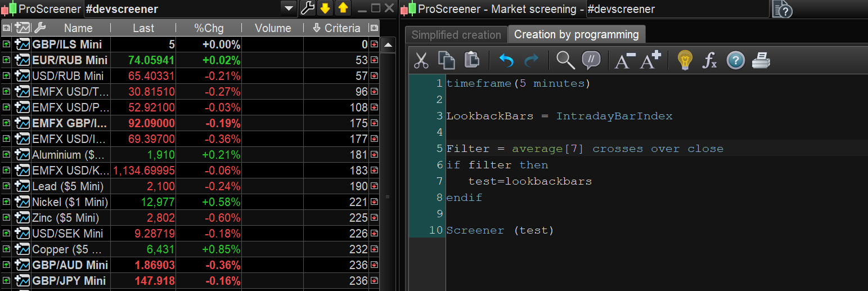Paste from clipboard in code editor
Image resolution: width=868 pixels, height=291 pixels.
[471, 60]
